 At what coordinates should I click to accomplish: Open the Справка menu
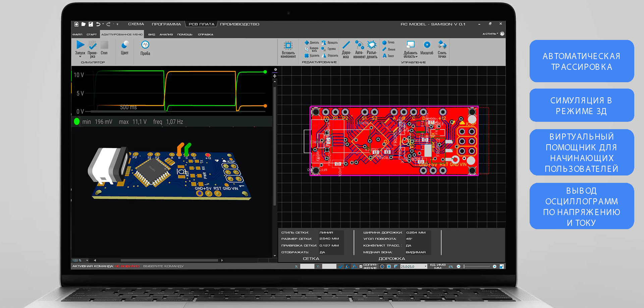click(205, 34)
